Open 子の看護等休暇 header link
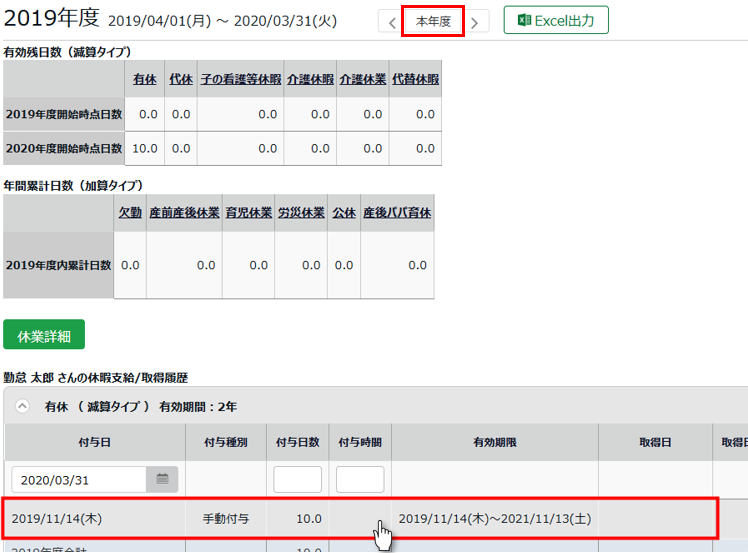 coord(238,79)
